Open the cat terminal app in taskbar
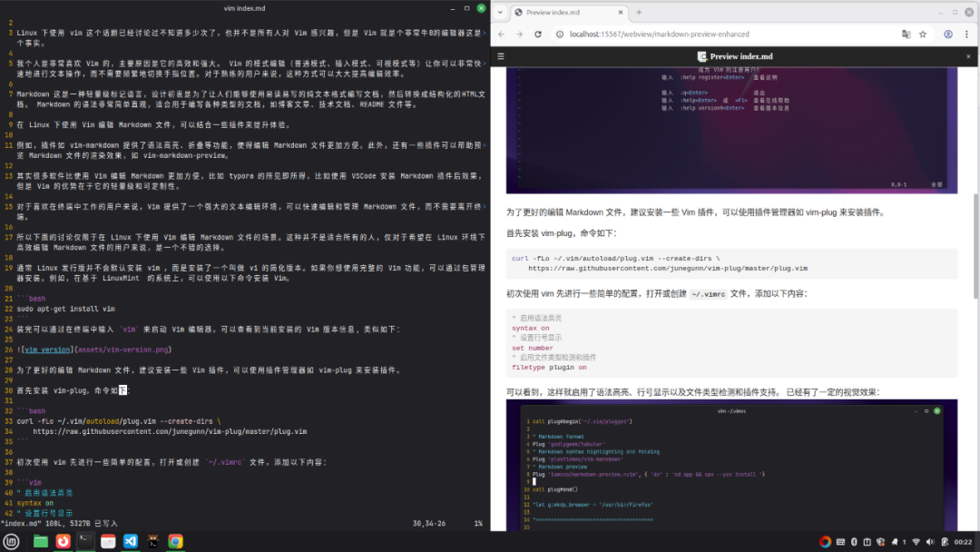Screen dimensions: 980x552 click(x=153, y=541)
